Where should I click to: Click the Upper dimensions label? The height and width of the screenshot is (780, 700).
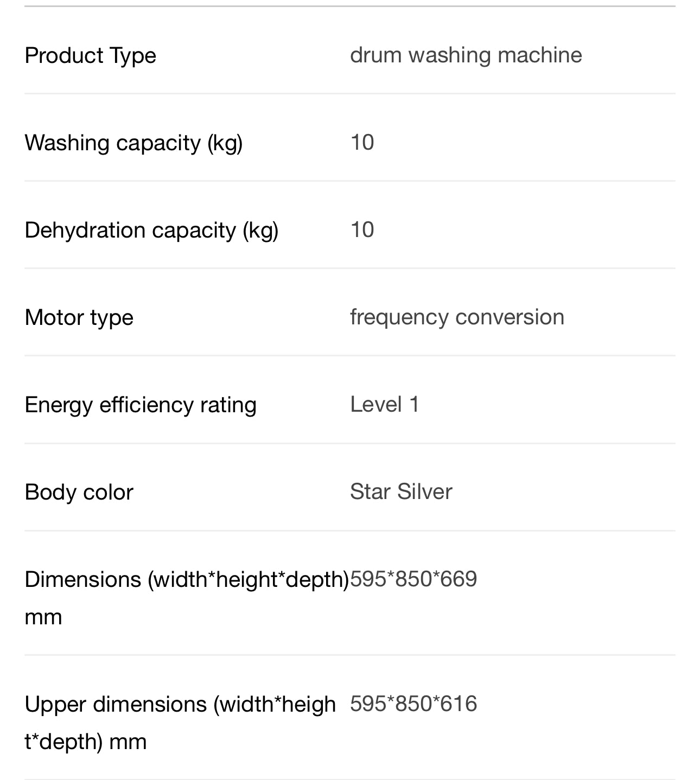pos(180,704)
